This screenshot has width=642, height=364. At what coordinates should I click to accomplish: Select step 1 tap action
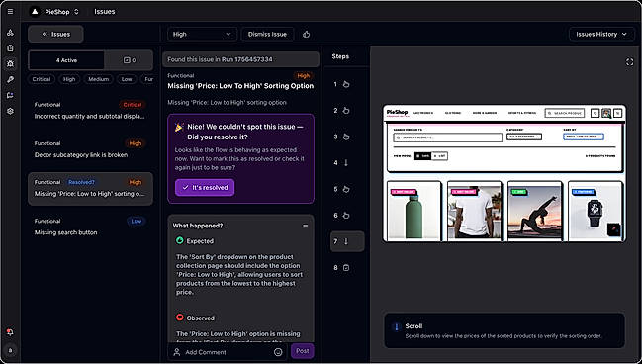(x=347, y=84)
